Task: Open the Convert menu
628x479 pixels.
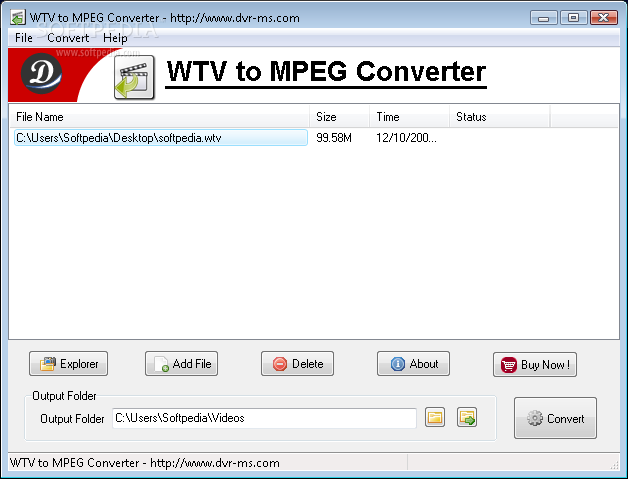Action: pos(68,38)
